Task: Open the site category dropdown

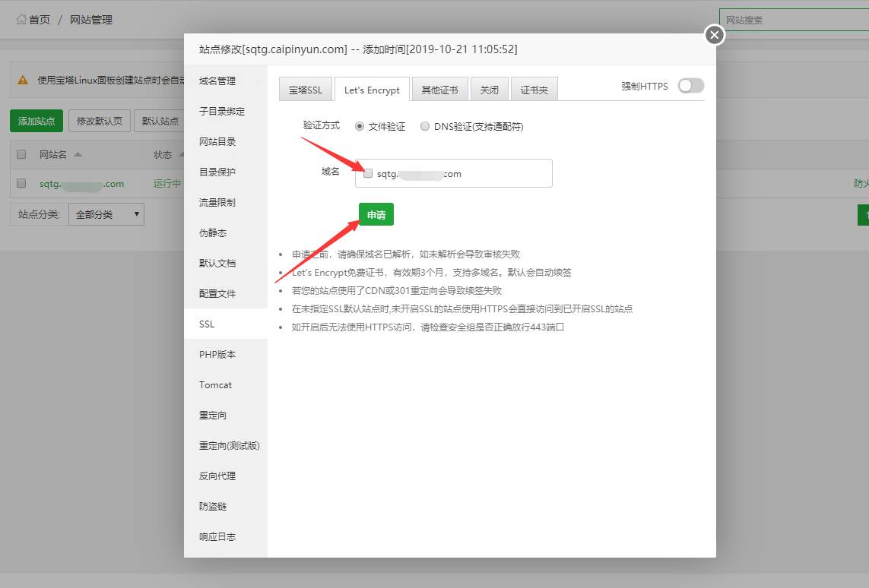Action: click(x=106, y=214)
